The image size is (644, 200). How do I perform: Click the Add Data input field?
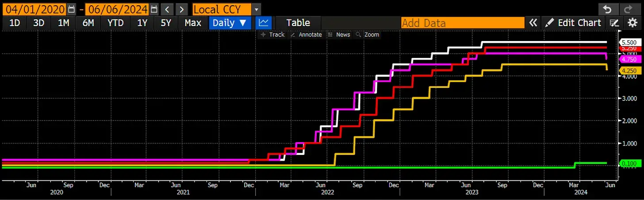coord(463,23)
